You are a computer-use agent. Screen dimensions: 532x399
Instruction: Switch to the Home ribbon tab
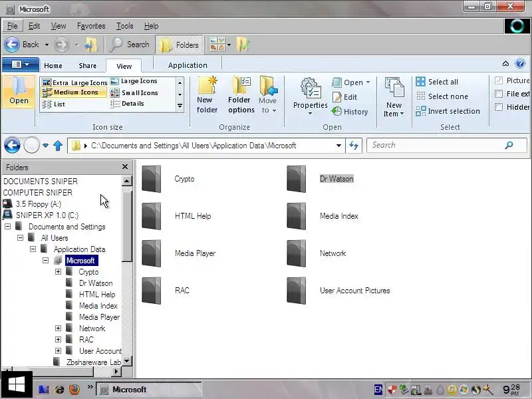click(53, 65)
